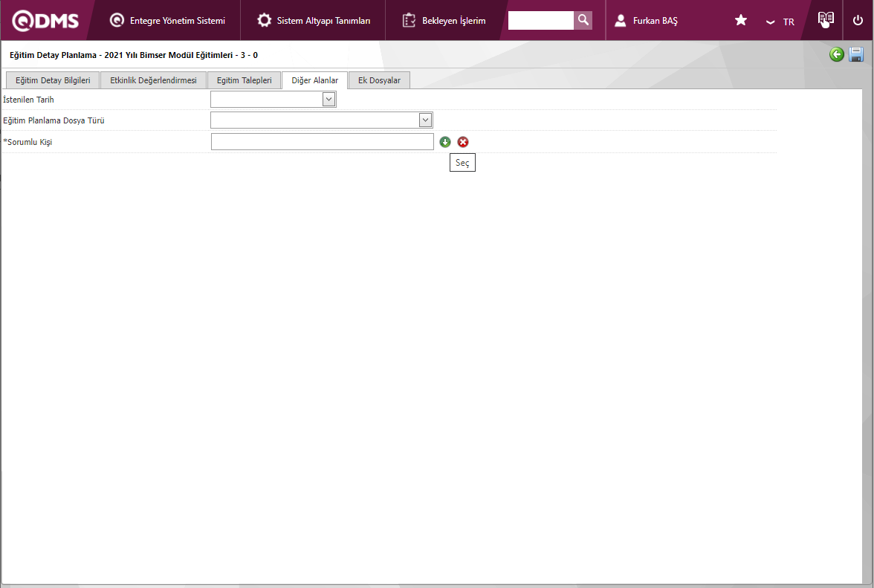
Task: Go to the Egitim Talepleri tab
Action: (244, 80)
